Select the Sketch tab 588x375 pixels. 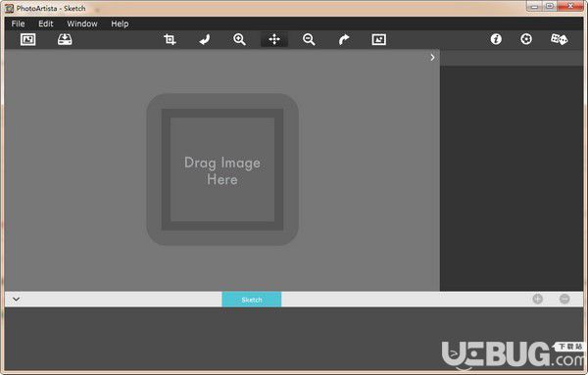(252, 300)
